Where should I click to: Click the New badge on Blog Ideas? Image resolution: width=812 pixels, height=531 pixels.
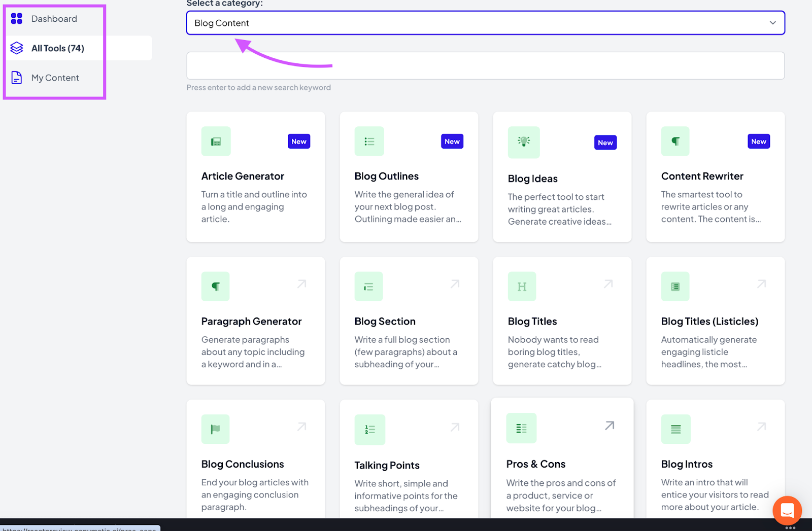[605, 143]
